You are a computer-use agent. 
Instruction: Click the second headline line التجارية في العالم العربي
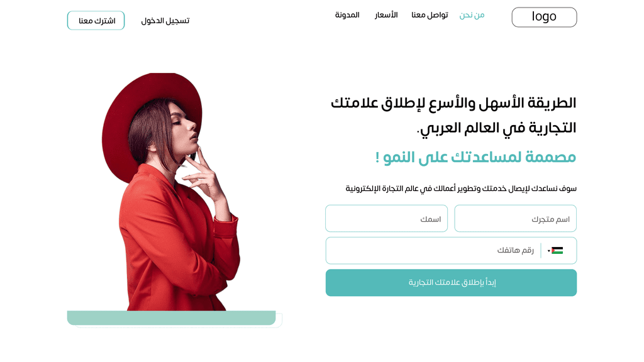[x=497, y=128]
